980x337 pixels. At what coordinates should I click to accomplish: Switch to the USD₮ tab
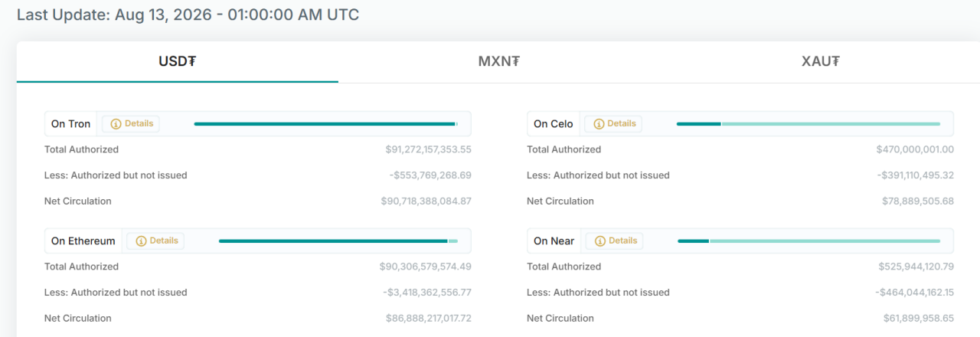tap(178, 62)
